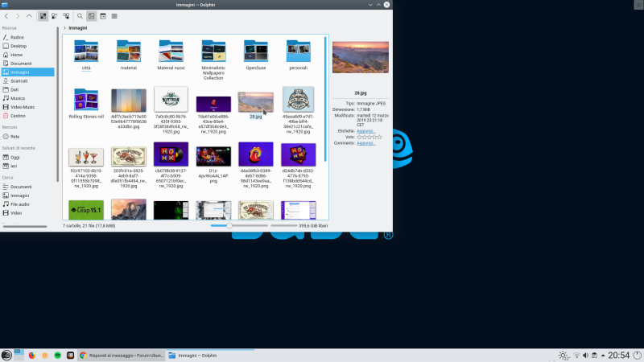The image size is (644, 362).
Task: Expand hidden system tray icons arrow
Action: [603, 356]
